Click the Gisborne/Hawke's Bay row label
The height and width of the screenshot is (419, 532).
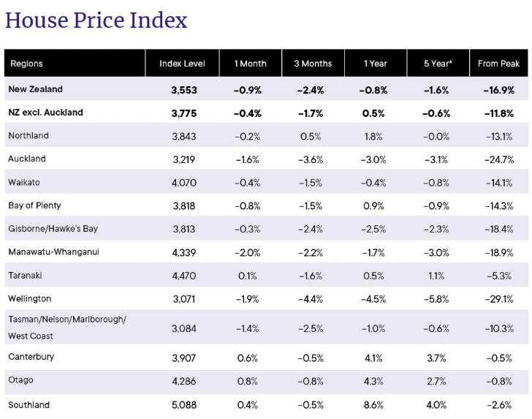click(53, 229)
